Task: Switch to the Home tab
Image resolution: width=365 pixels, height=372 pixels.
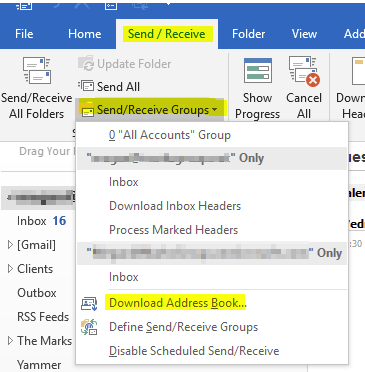Action: [x=84, y=34]
